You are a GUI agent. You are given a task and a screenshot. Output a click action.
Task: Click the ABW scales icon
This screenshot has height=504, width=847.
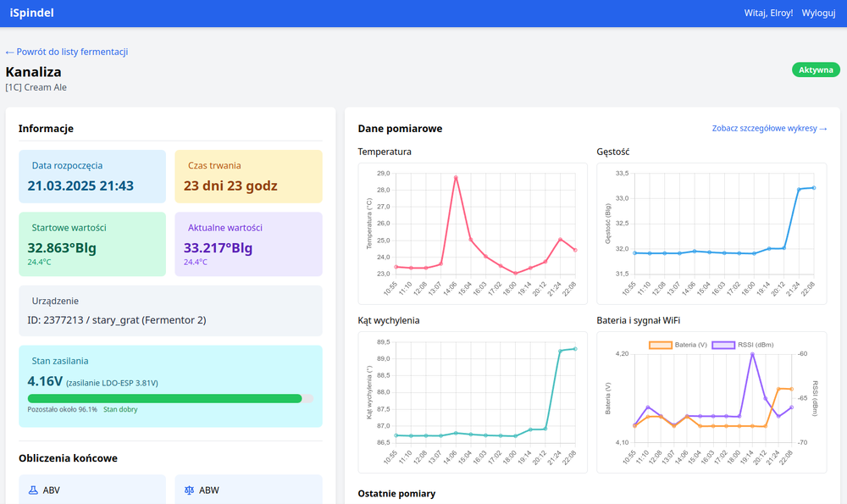tap(189, 490)
